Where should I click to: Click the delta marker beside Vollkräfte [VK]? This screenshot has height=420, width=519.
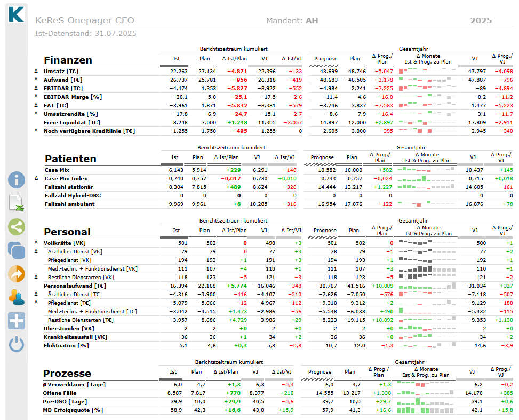pos(36,243)
